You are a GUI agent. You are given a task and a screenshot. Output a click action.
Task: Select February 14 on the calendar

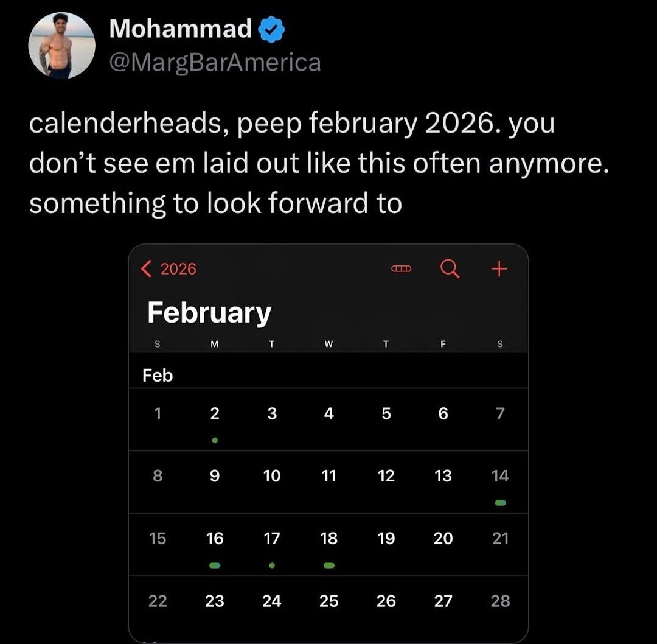coord(500,476)
